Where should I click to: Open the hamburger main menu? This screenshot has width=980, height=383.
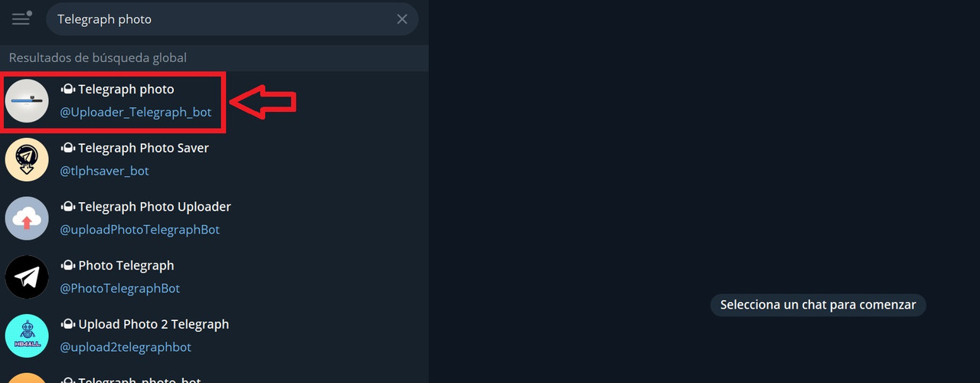tap(21, 19)
